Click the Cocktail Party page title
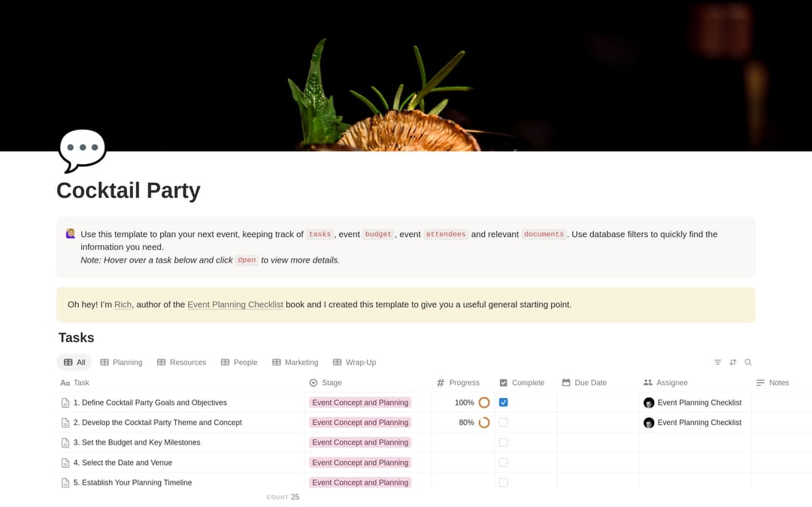The image size is (812, 507). 129,190
